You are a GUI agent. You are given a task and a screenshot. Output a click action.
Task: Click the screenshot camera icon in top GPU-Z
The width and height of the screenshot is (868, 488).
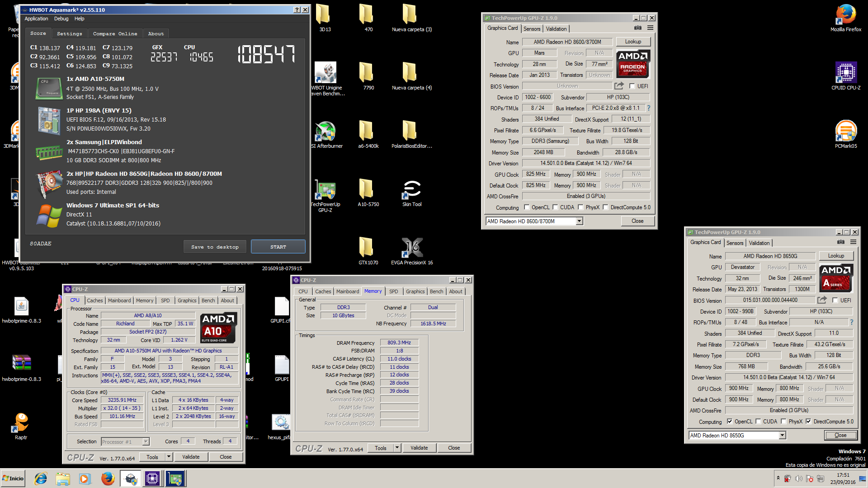pos(637,28)
